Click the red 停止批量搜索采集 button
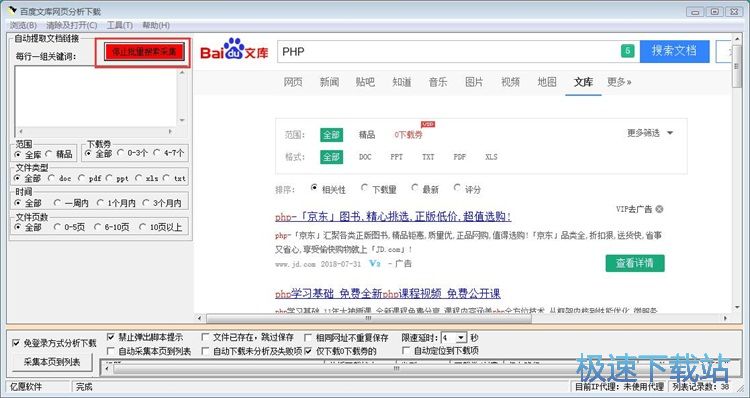This screenshot has width=750, height=398. click(x=144, y=52)
